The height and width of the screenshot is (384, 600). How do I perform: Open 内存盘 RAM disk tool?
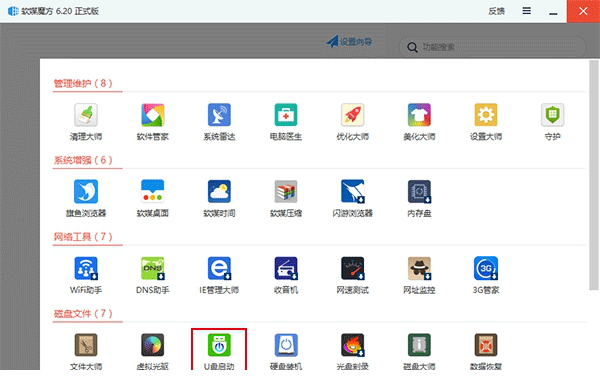tap(419, 198)
